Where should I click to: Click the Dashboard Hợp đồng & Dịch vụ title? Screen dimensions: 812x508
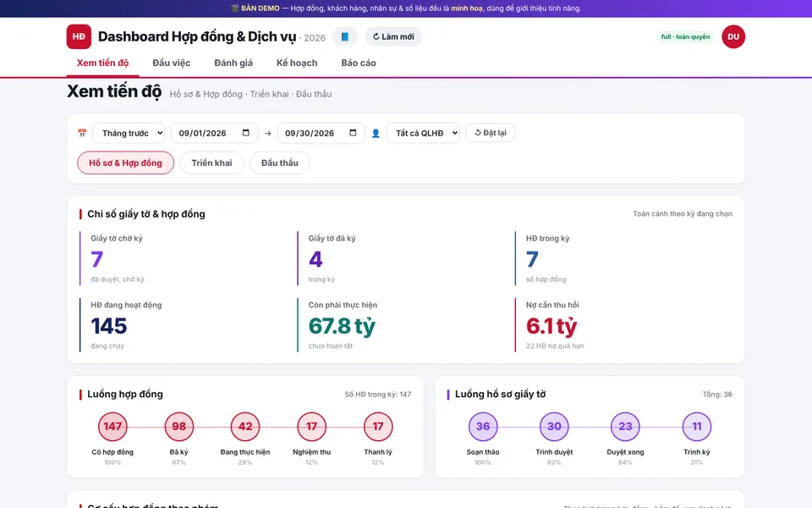coord(197,36)
